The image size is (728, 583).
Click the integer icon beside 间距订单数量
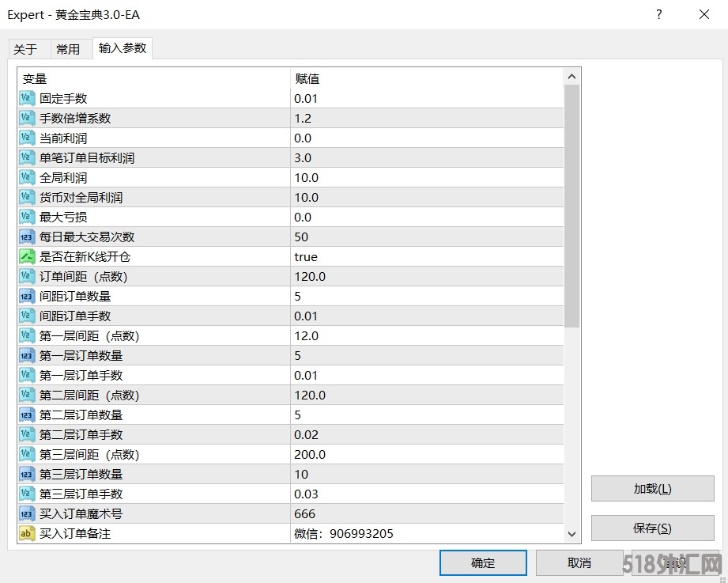27,297
